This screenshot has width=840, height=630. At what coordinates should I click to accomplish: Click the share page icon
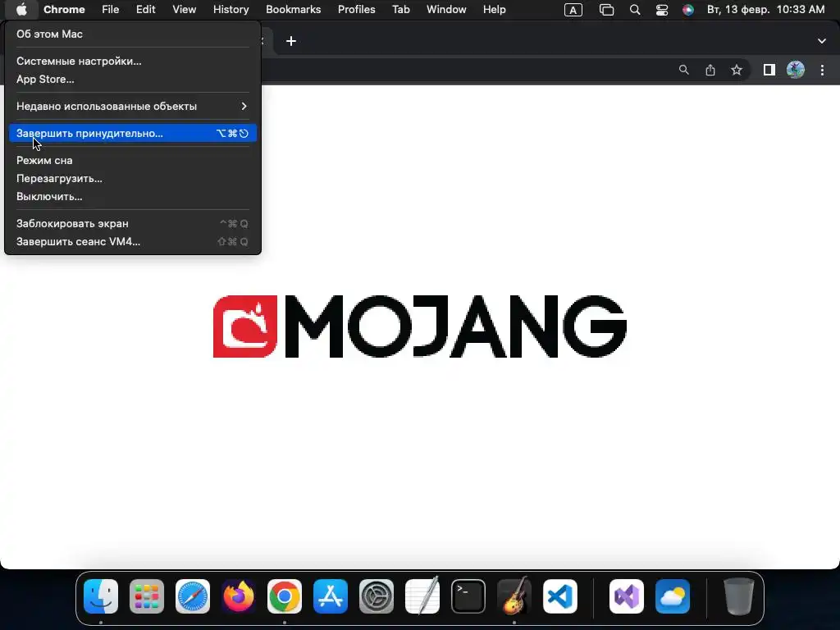tap(710, 70)
